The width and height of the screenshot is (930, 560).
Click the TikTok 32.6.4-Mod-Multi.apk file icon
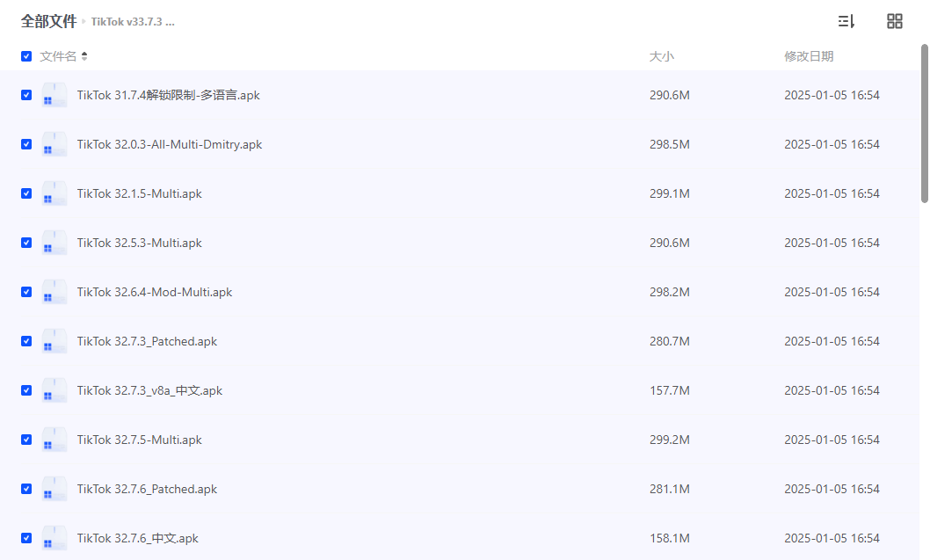54,292
